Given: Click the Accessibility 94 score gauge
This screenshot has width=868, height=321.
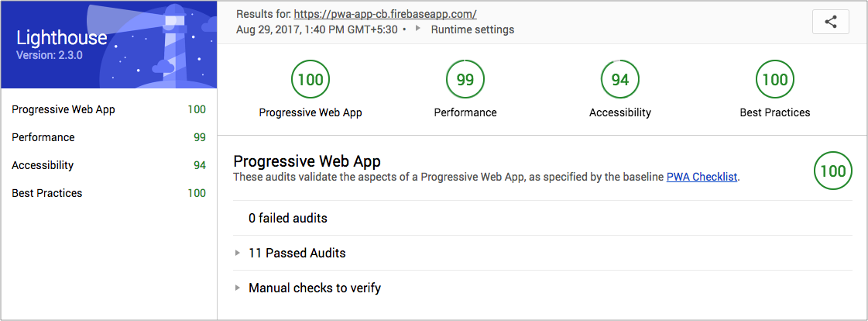Looking at the screenshot, I should tap(620, 79).
